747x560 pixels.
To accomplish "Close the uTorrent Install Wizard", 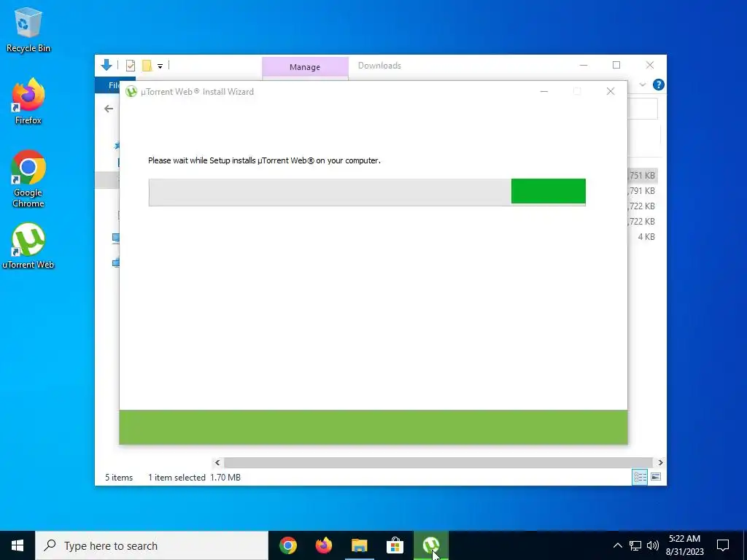I will click(x=611, y=91).
